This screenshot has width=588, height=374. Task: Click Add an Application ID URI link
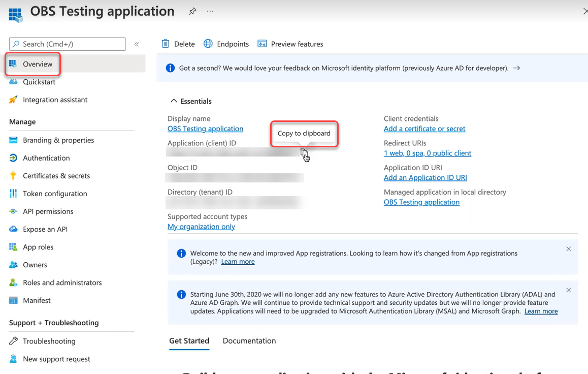pos(426,177)
